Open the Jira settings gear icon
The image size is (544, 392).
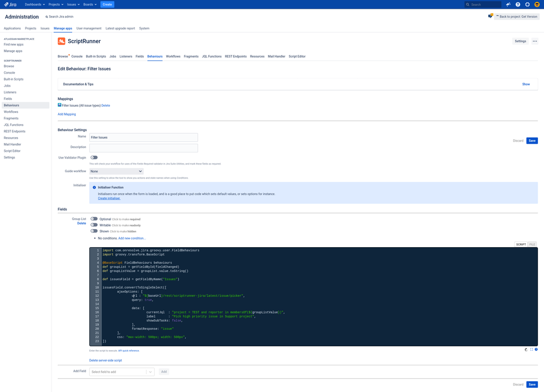click(x=527, y=4)
